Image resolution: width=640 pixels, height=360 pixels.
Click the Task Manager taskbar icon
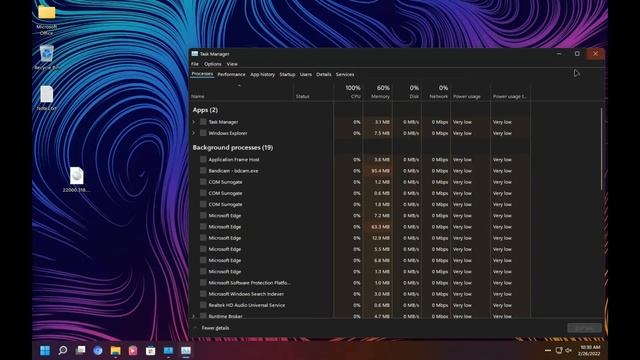tap(186, 350)
